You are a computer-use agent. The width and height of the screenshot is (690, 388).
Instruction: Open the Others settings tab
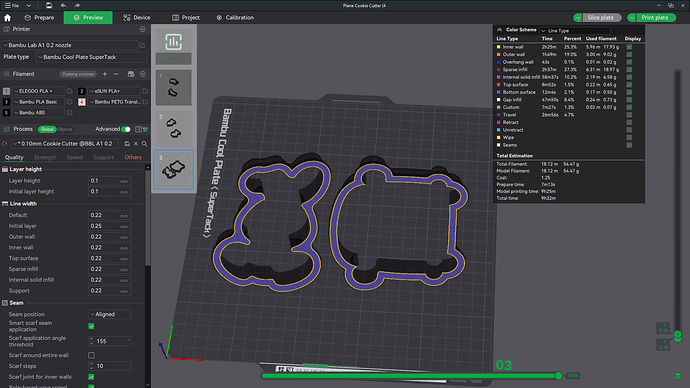pos(133,157)
